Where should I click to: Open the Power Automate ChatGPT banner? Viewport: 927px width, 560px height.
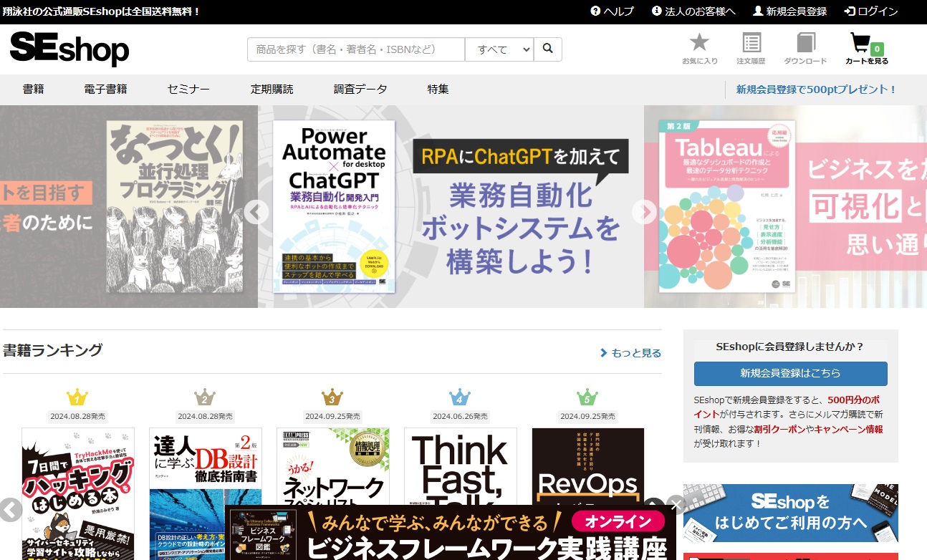coord(451,206)
